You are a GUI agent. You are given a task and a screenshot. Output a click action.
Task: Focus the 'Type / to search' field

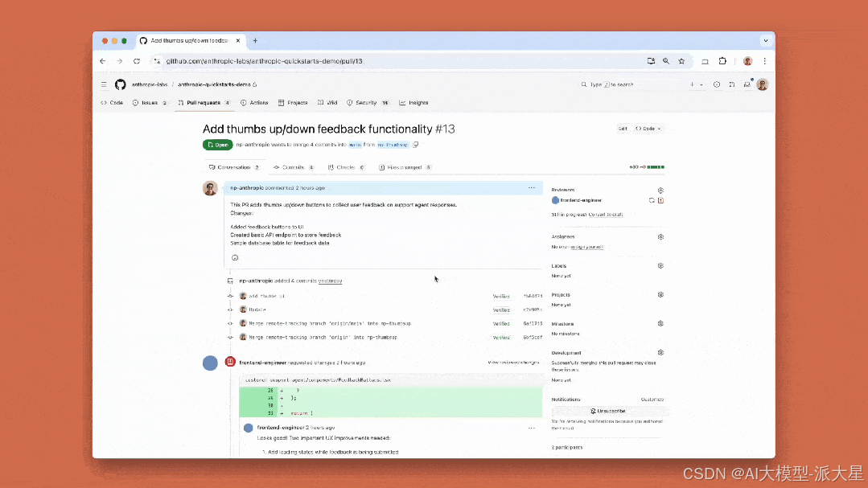[x=631, y=84]
